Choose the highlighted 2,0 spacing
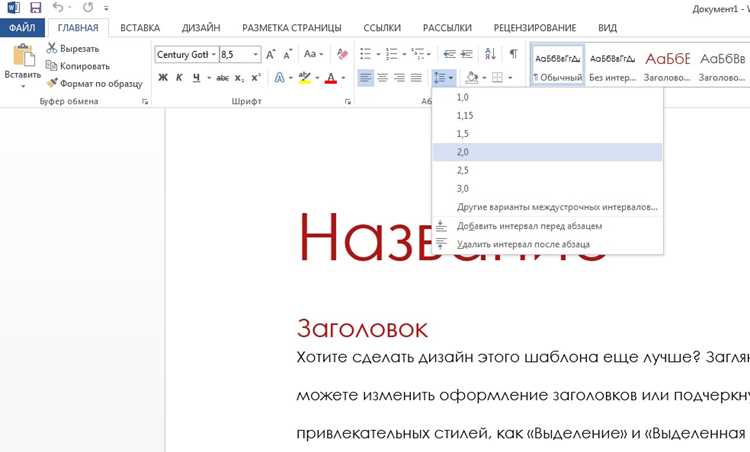 point(547,152)
